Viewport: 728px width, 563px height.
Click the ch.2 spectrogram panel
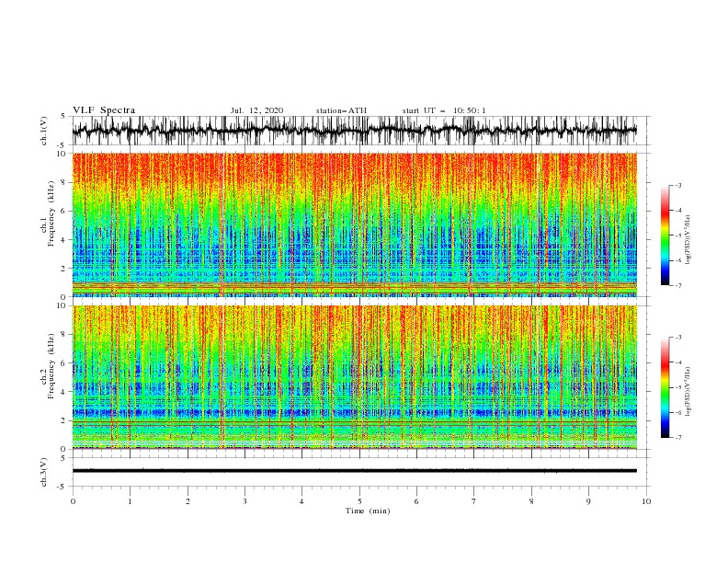[355, 377]
